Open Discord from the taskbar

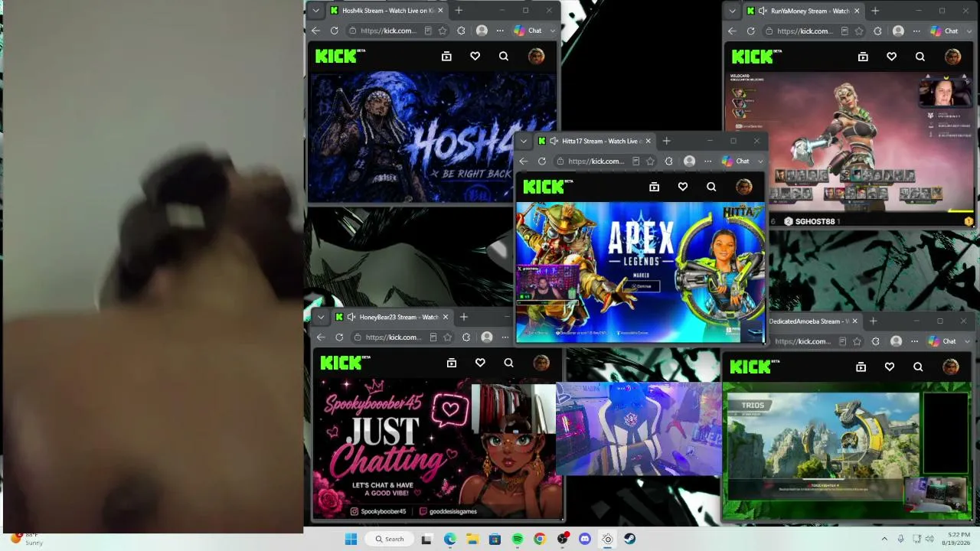click(585, 539)
